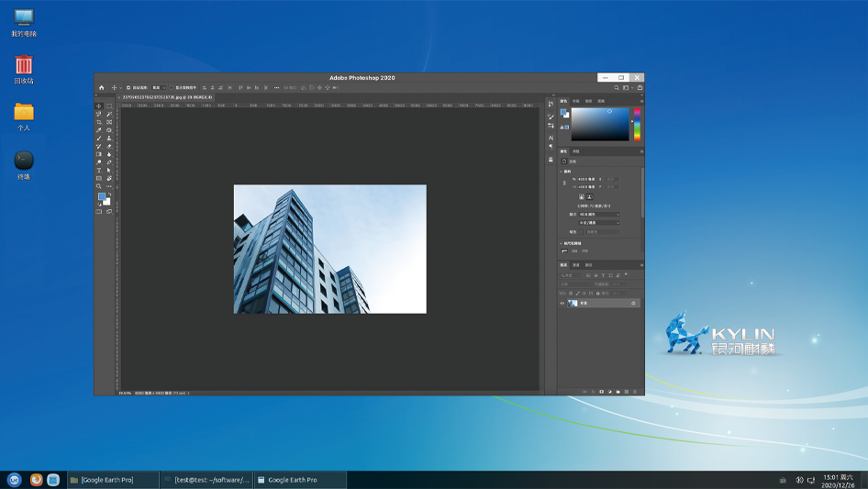Open the Edit Toolbar three-dots icon
Screen dimensions: 868x489
tap(109, 186)
